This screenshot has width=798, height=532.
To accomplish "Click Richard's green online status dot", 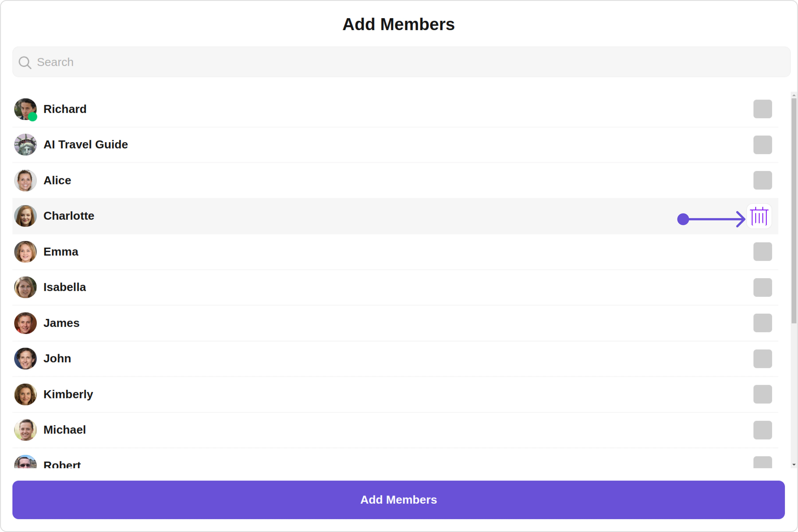I will (x=33, y=117).
